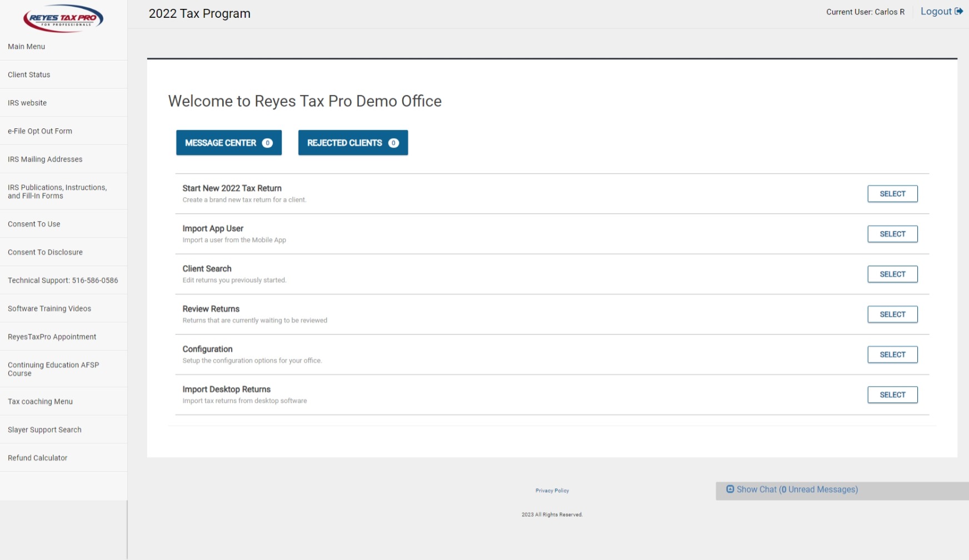
Task: Open the Message Center
Action: point(229,143)
